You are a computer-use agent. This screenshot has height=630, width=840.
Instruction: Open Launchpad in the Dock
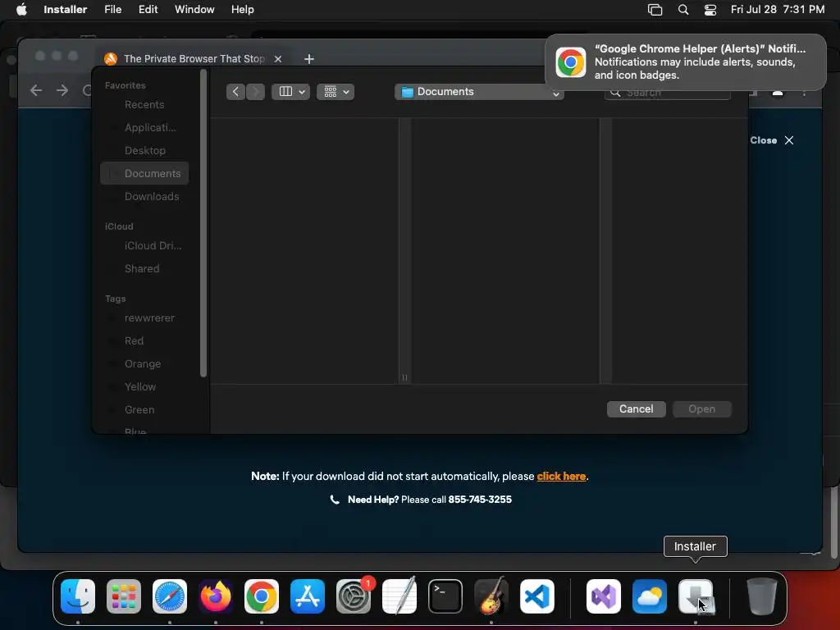coord(124,596)
